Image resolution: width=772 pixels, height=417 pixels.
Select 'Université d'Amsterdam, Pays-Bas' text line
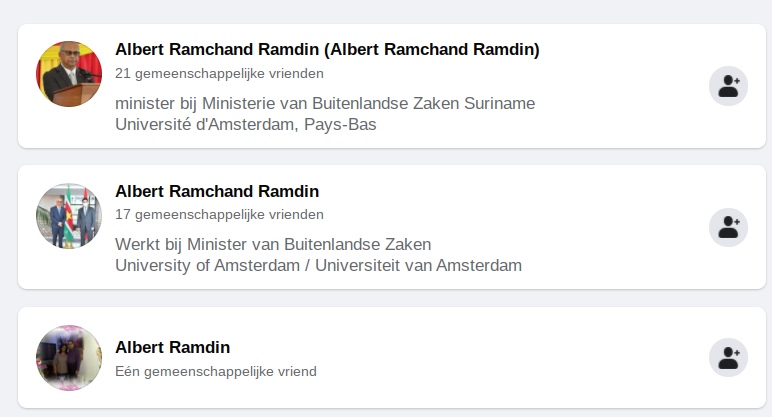coord(245,124)
